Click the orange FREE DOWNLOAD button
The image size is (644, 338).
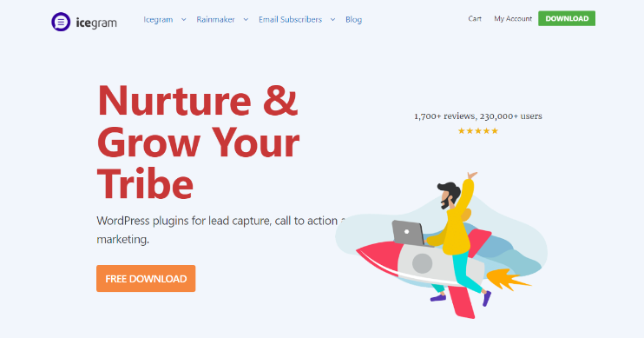146,278
